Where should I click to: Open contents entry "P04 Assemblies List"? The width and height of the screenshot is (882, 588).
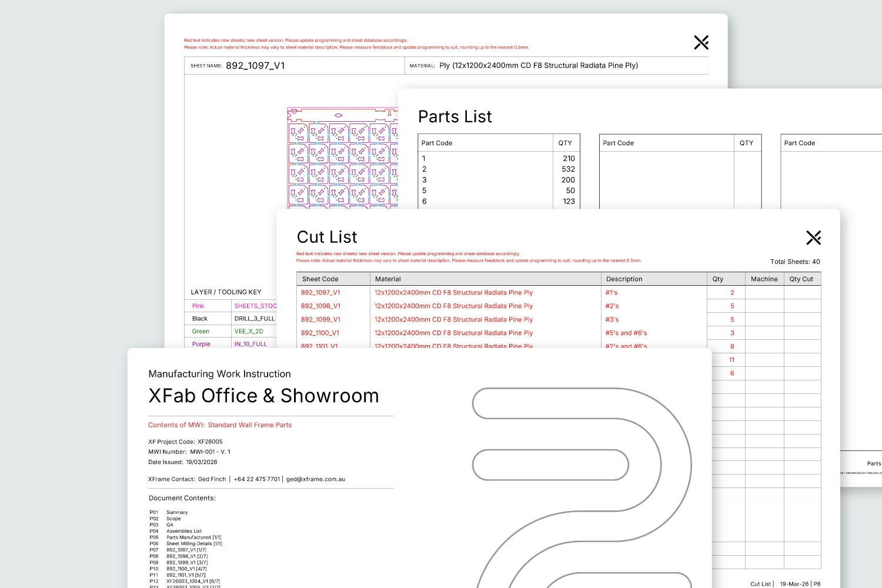(176, 531)
